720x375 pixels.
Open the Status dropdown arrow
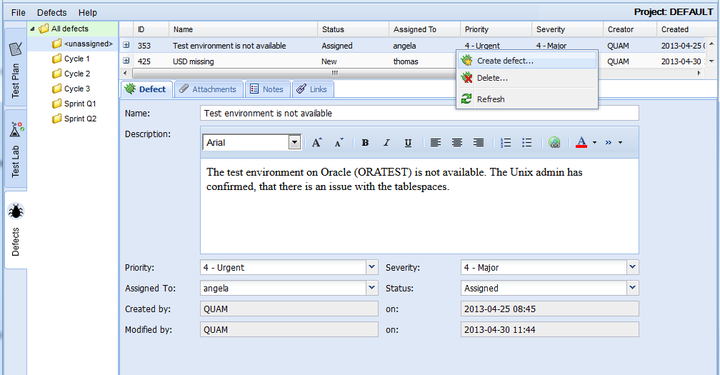[632, 288]
